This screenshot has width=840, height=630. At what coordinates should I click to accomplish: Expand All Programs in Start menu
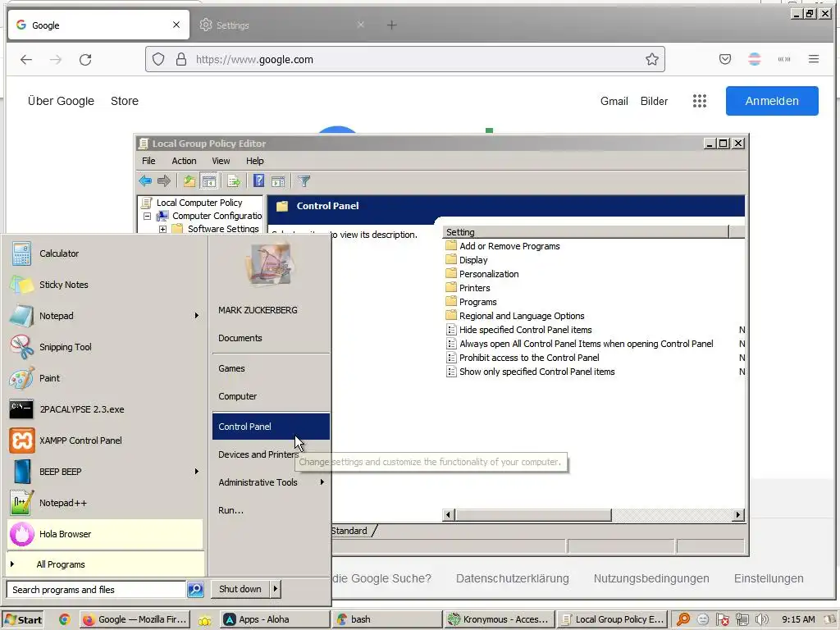click(x=106, y=564)
